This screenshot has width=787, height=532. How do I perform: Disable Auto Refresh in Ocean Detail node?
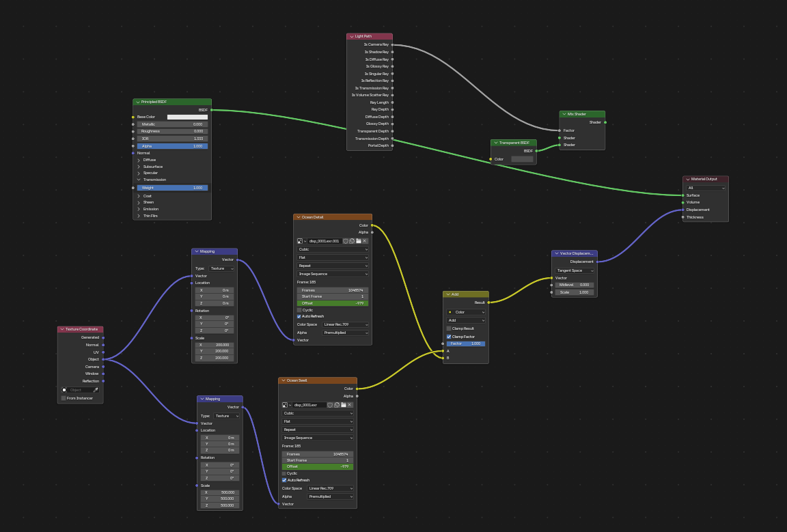coord(299,317)
